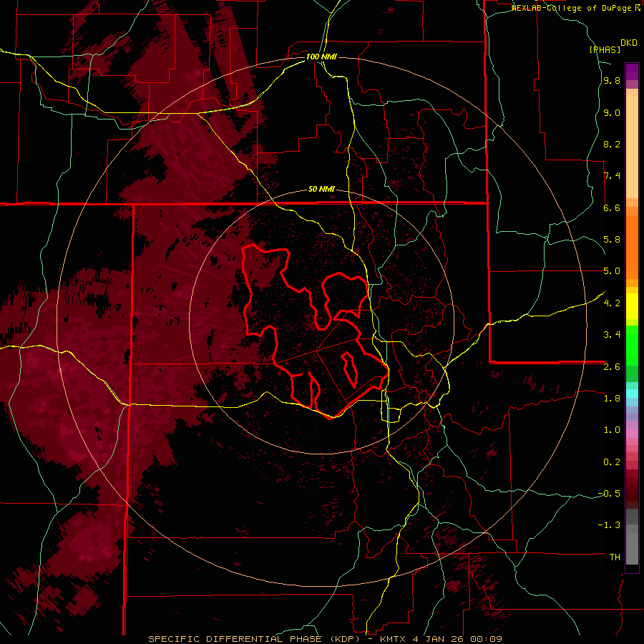Select the 3.4 scale value
The width and height of the screenshot is (644, 644).
pyautogui.click(x=612, y=335)
